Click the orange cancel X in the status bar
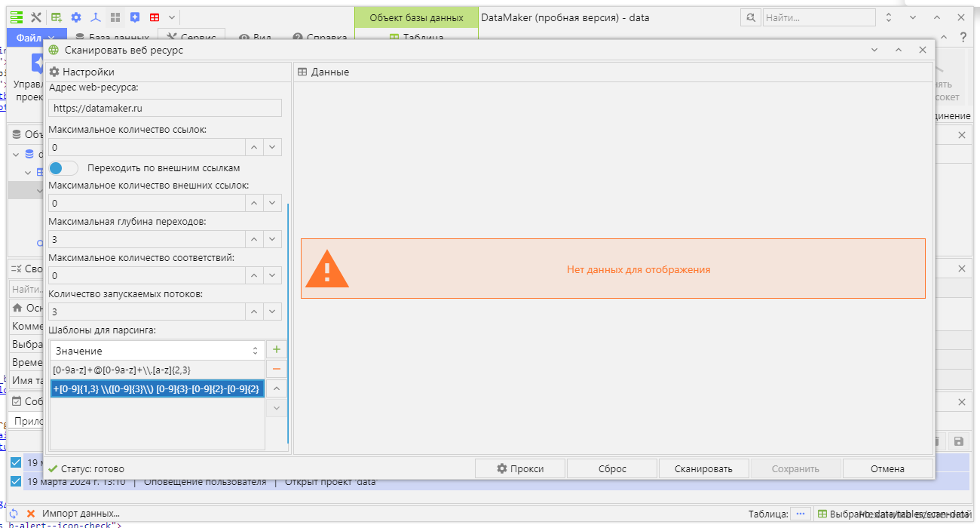This screenshot has height=528, width=980. tap(31, 513)
